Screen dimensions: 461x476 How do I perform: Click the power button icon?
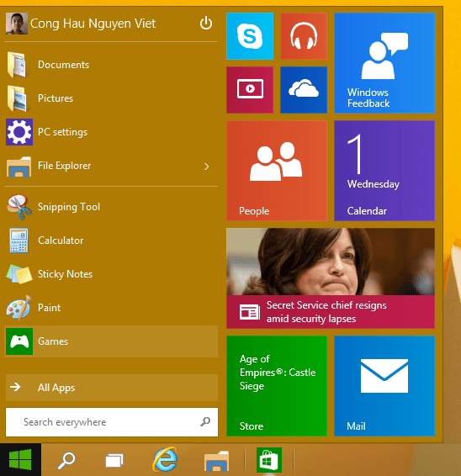(x=206, y=23)
